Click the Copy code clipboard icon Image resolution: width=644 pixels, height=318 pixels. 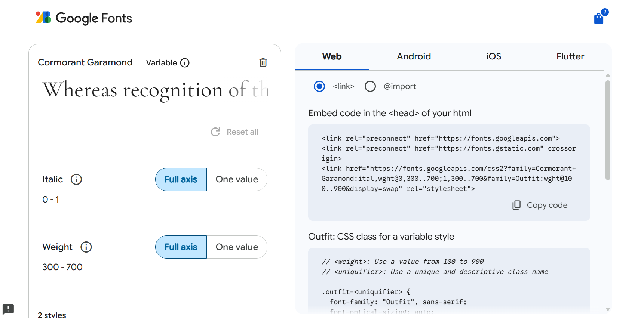coord(516,205)
